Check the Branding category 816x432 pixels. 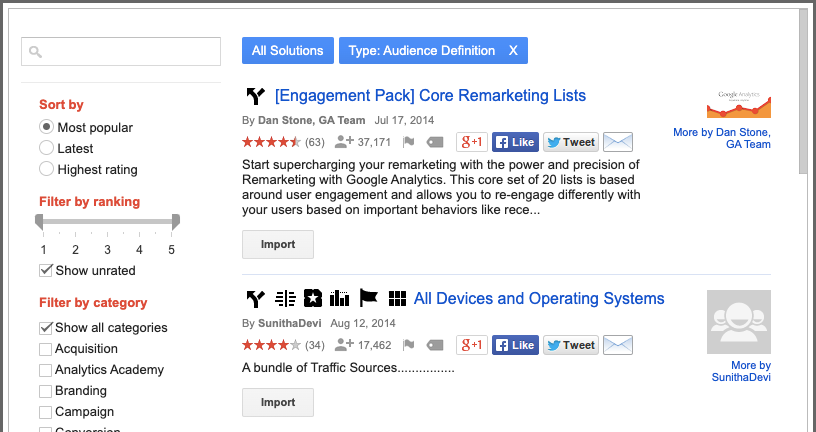coord(46,391)
